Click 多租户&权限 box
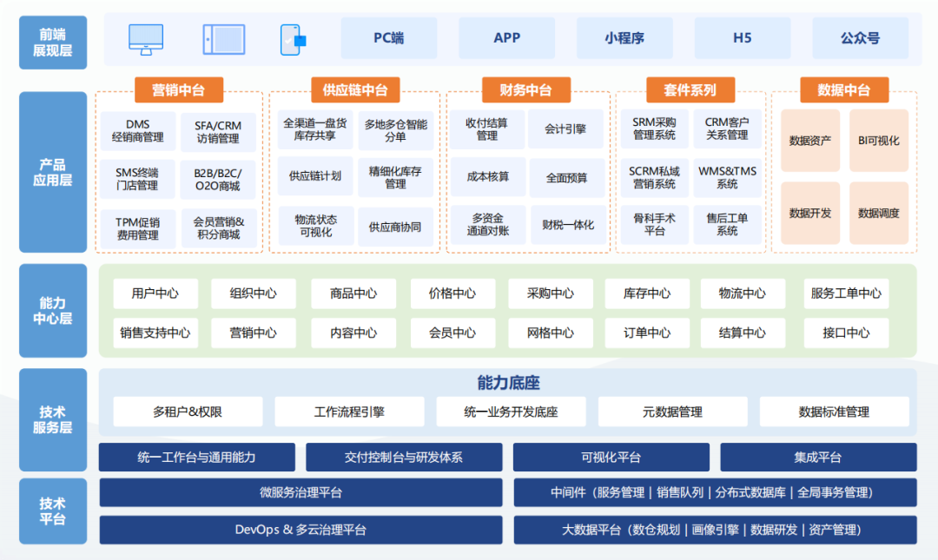The width and height of the screenshot is (938, 560). click(x=188, y=412)
